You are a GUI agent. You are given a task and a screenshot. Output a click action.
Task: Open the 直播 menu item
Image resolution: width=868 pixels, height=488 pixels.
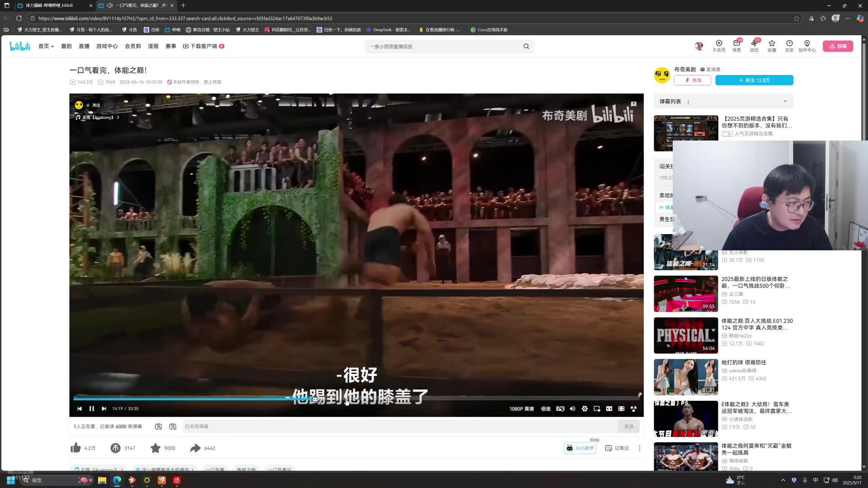click(x=84, y=46)
